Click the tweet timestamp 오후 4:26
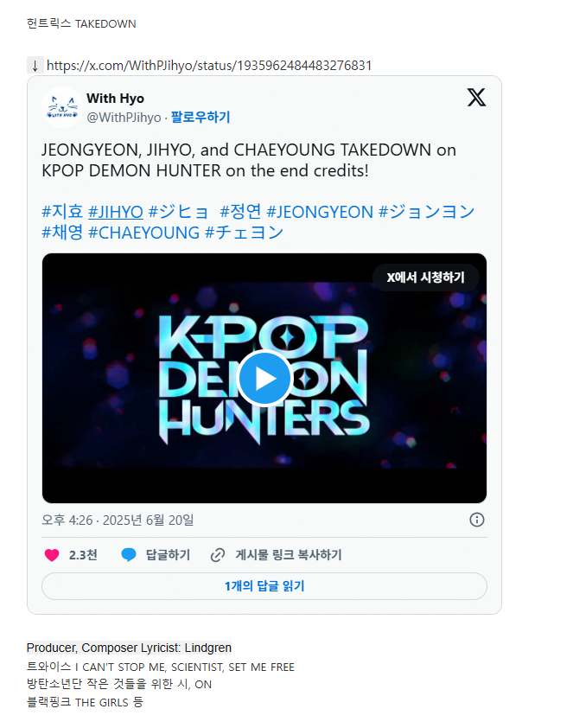The width and height of the screenshot is (573, 728). click(67, 520)
